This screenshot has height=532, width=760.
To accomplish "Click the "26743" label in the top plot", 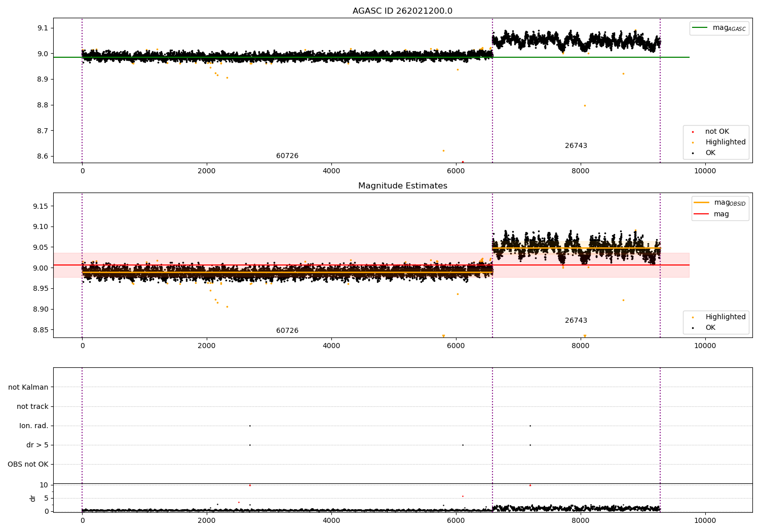I will pos(576,146).
